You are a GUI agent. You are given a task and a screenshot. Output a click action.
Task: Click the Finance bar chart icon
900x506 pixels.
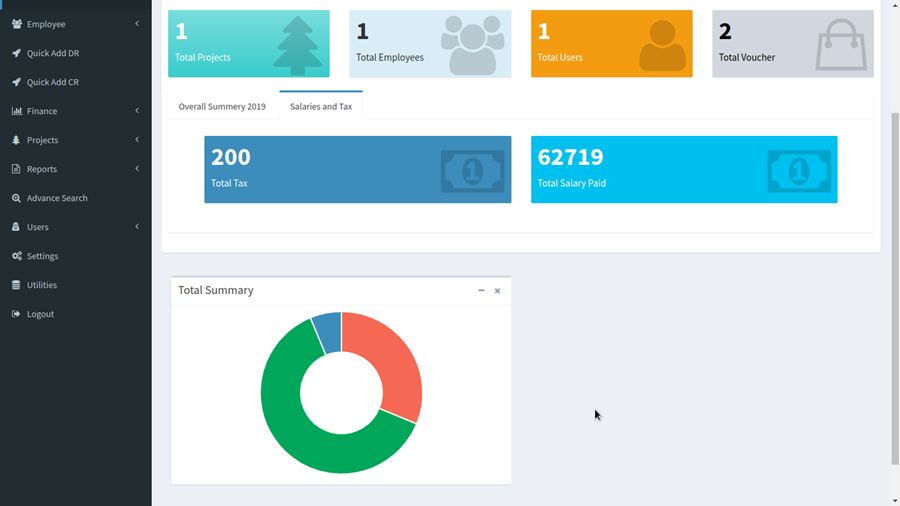tap(17, 111)
